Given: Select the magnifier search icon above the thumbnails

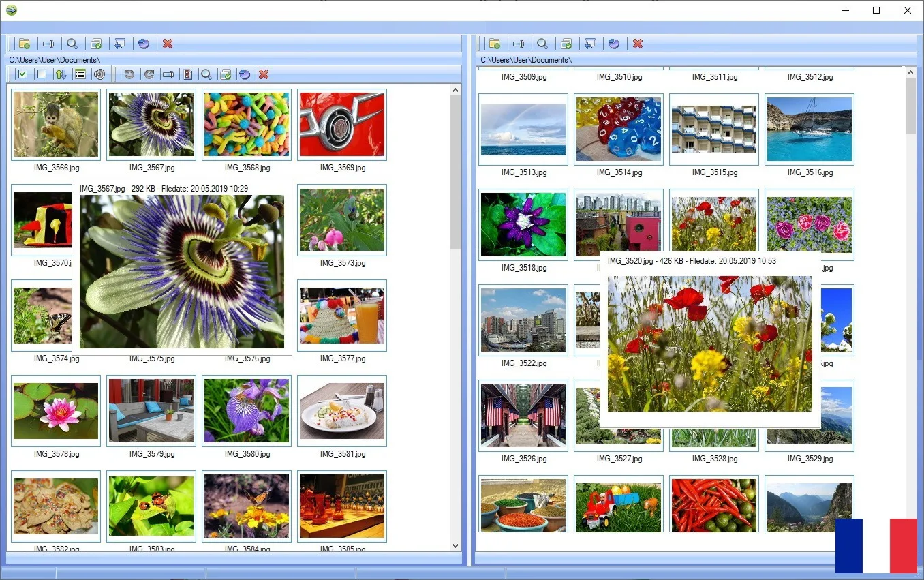Looking at the screenshot, I should pyautogui.click(x=206, y=74).
